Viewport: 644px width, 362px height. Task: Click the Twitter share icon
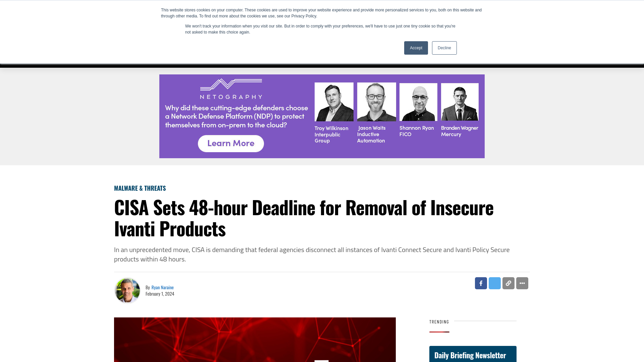coord(494,283)
